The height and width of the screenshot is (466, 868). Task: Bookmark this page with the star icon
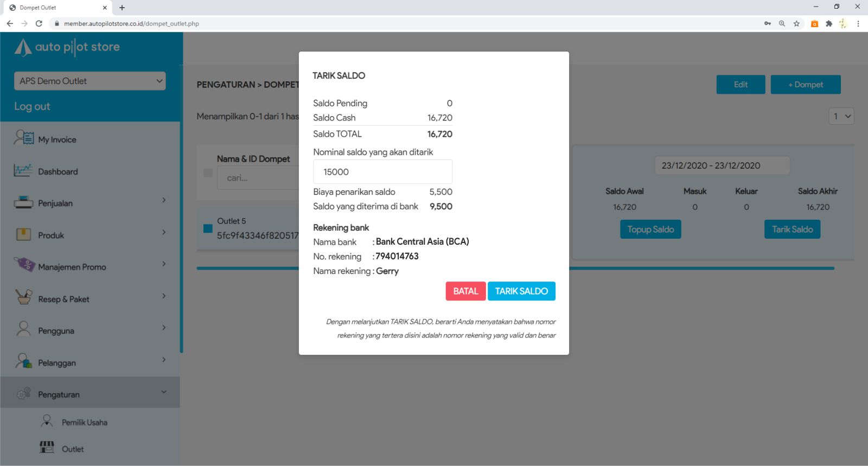pos(796,23)
